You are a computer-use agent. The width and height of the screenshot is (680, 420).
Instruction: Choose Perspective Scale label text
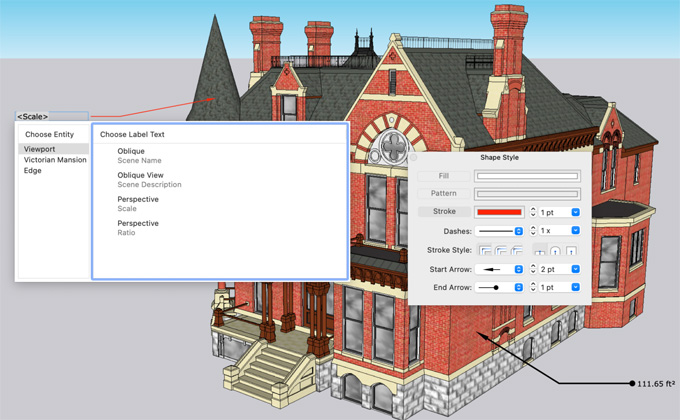pos(138,204)
